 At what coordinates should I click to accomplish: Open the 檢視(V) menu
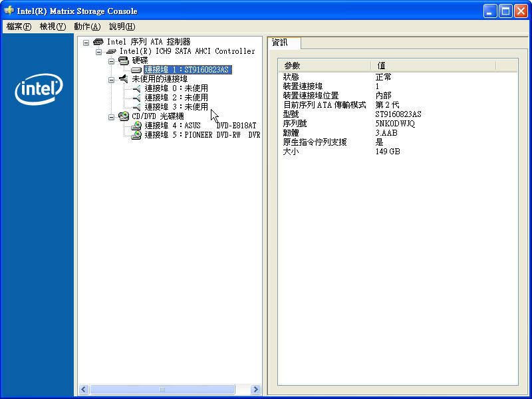53,27
